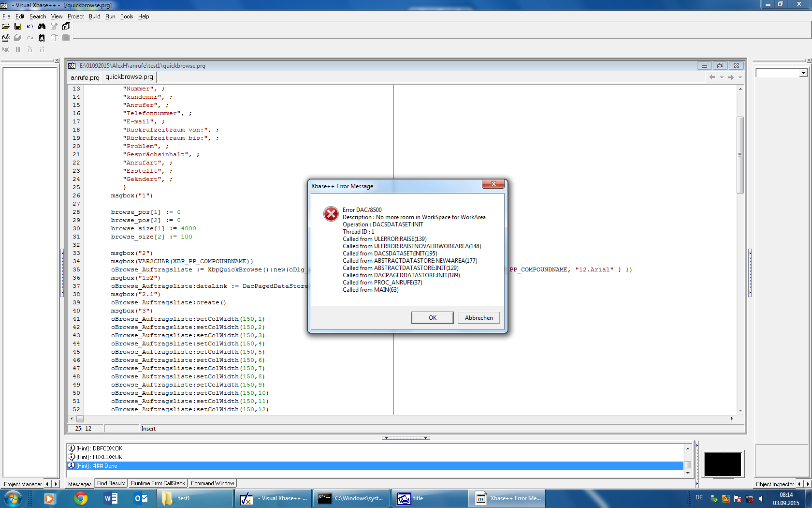Select the '[Hint] : FOXCDX:OK' message row

[x=375, y=457]
